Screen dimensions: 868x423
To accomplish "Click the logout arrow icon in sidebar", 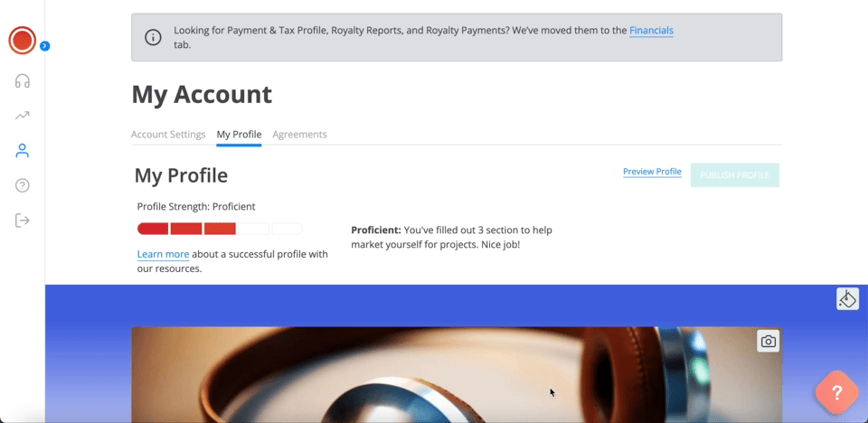I will coord(22,221).
